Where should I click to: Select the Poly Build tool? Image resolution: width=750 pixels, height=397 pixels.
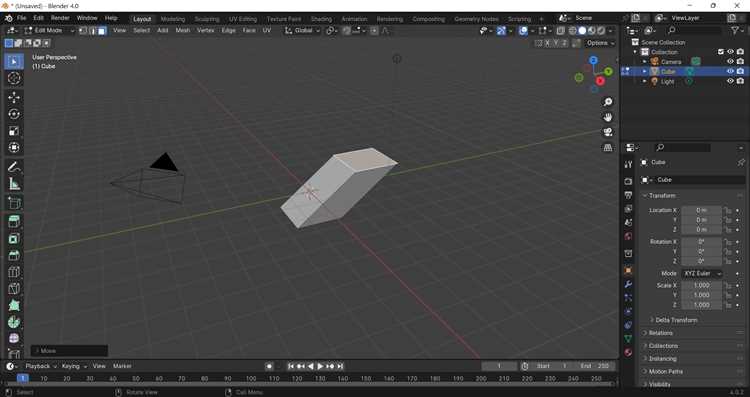pos(14,306)
